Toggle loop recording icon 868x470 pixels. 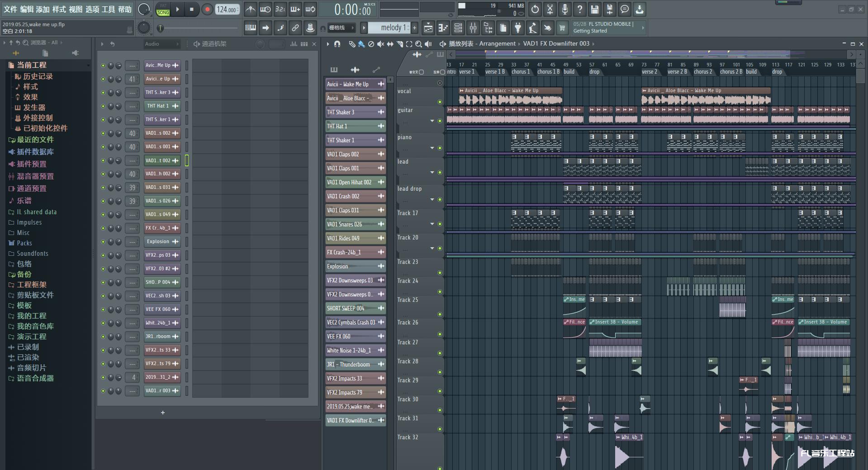pyautogui.click(x=310, y=9)
